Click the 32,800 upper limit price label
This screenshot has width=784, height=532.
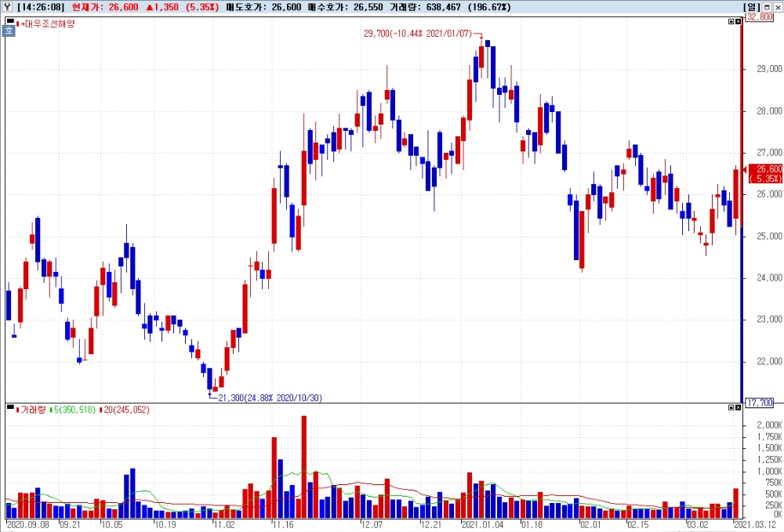tap(759, 17)
